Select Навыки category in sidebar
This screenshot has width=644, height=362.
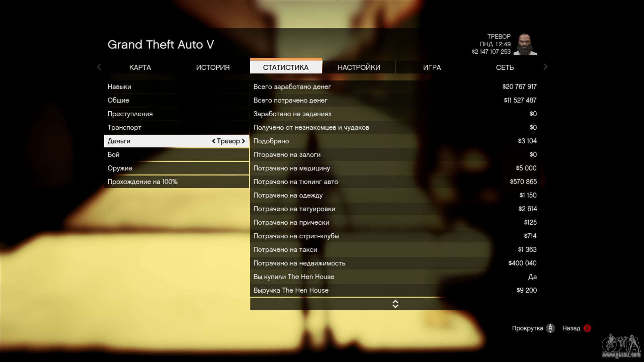[x=119, y=86]
